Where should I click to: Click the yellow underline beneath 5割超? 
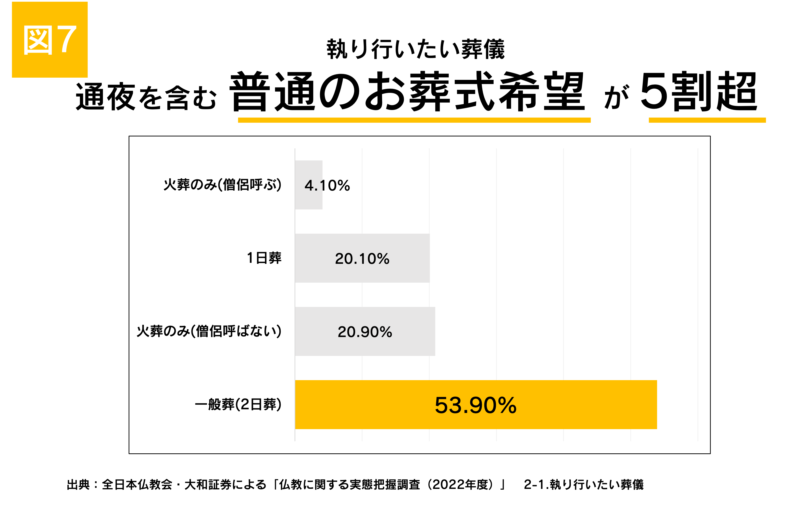pos(707,120)
